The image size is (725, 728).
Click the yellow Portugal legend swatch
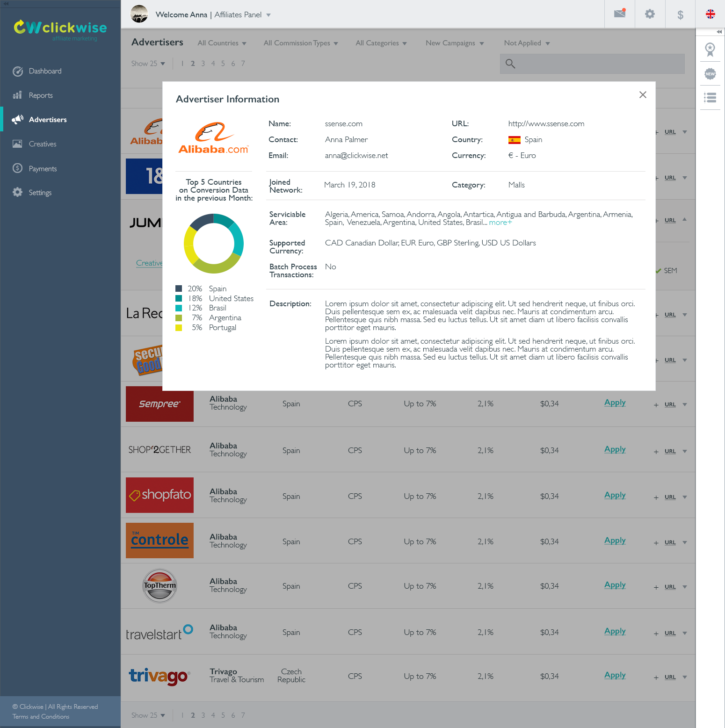[178, 328]
